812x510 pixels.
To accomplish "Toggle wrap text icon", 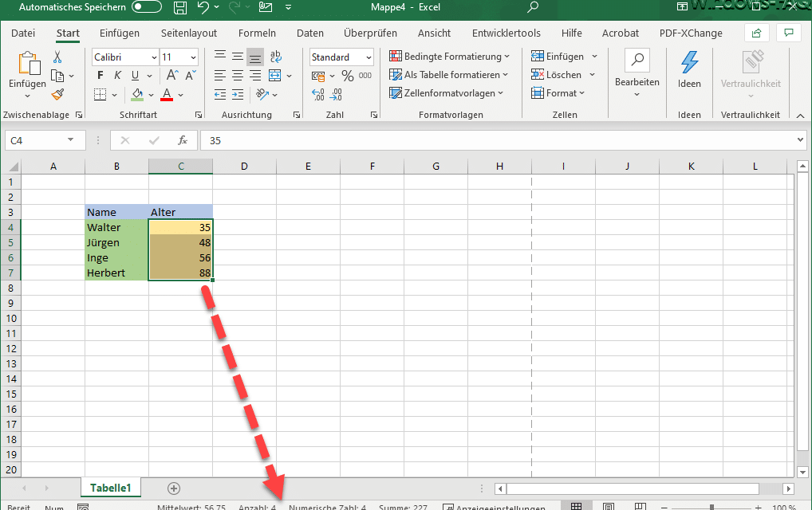I will pyautogui.click(x=275, y=57).
